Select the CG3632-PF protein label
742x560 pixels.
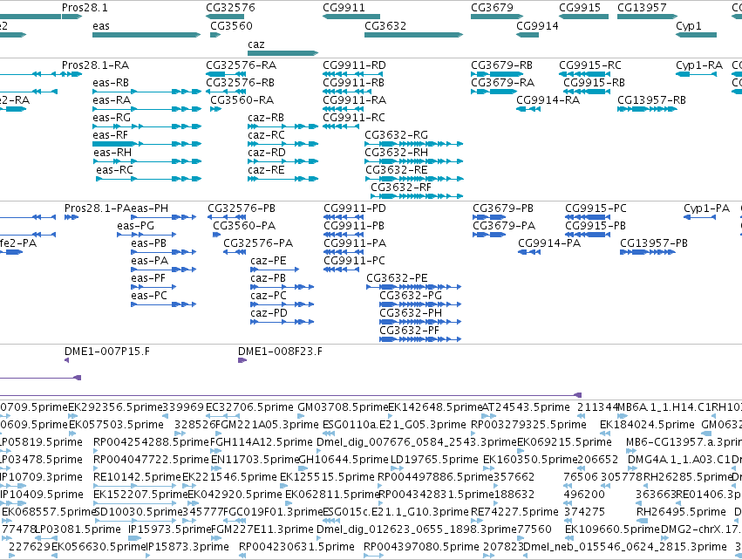[409, 331]
